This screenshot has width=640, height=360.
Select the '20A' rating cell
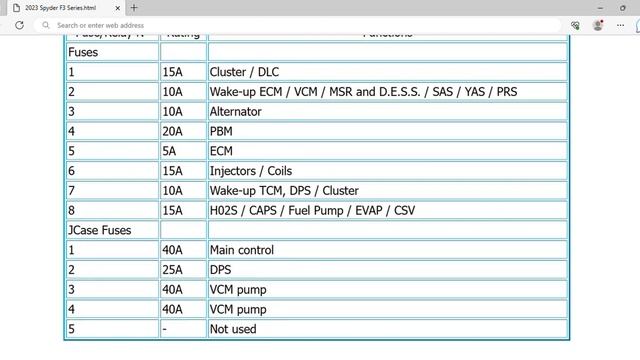click(183, 131)
